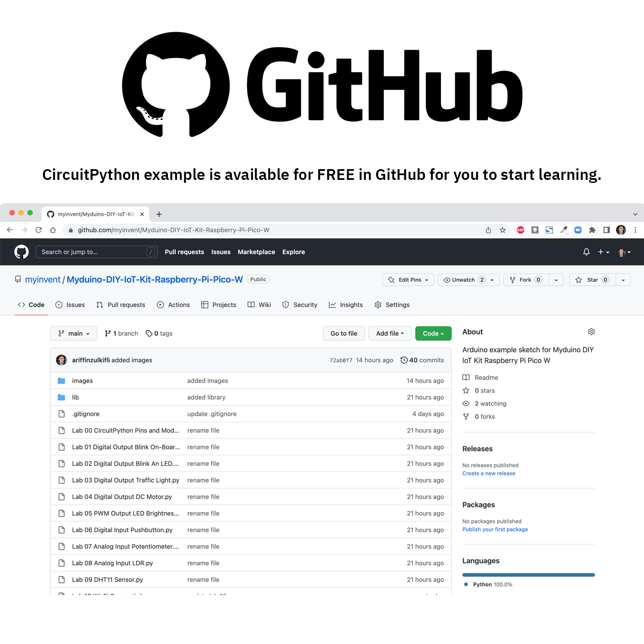
Task: Open commit hash 72ab0f7
Action: click(x=341, y=361)
